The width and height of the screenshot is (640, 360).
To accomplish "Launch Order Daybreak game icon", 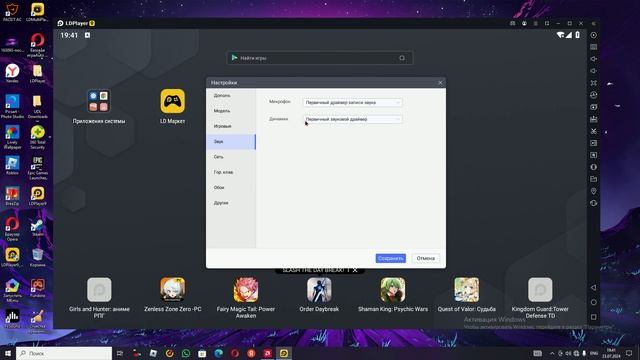I will point(319,289).
